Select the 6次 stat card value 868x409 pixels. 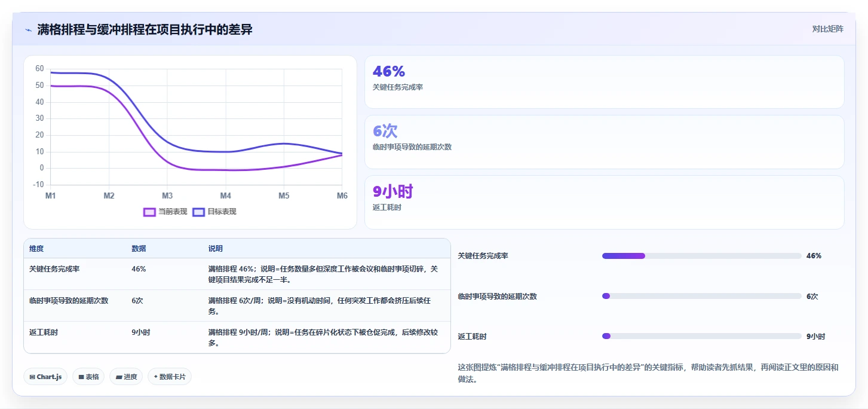tap(385, 131)
